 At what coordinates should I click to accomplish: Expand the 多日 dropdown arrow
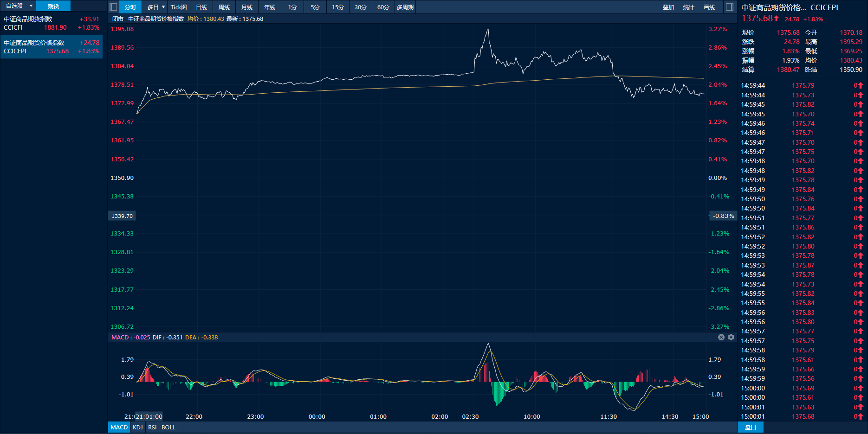pyautogui.click(x=163, y=7)
